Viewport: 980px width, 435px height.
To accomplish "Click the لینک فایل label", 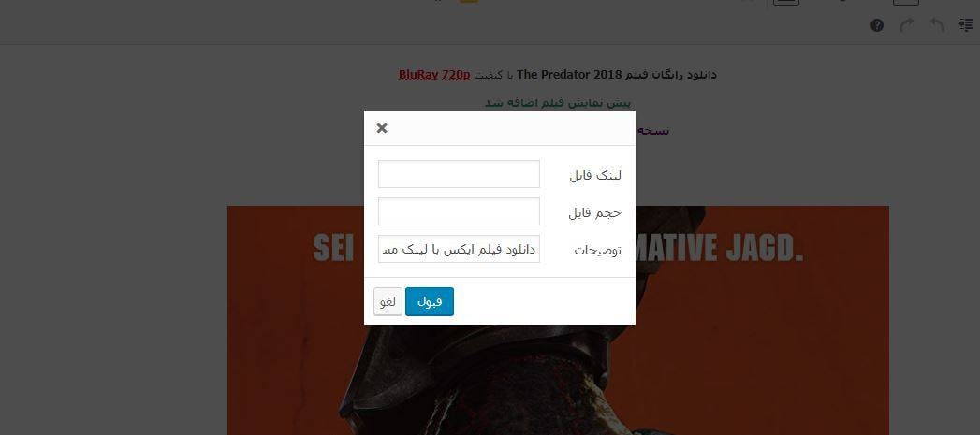I will 595,175.
